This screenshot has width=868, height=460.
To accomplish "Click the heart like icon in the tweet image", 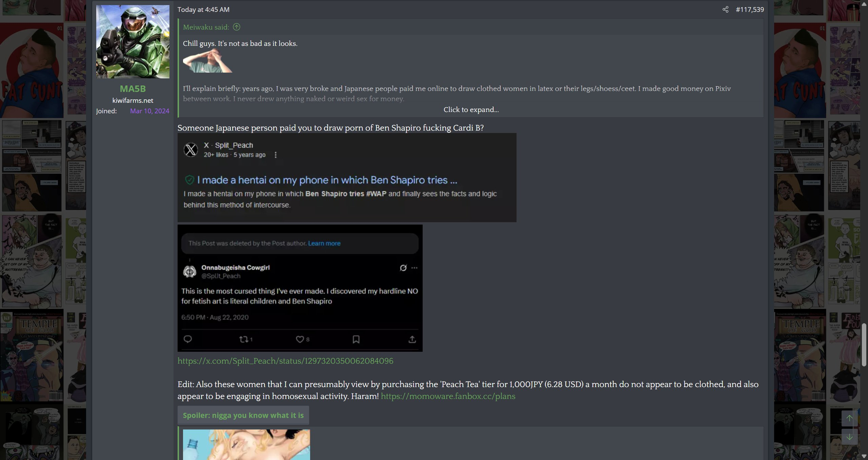I will [300, 339].
